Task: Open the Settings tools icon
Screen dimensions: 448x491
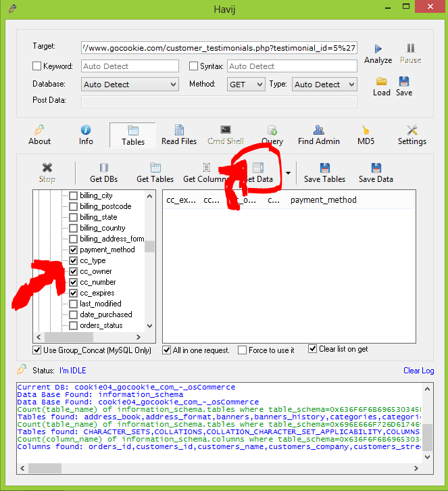Action: coord(412,130)
